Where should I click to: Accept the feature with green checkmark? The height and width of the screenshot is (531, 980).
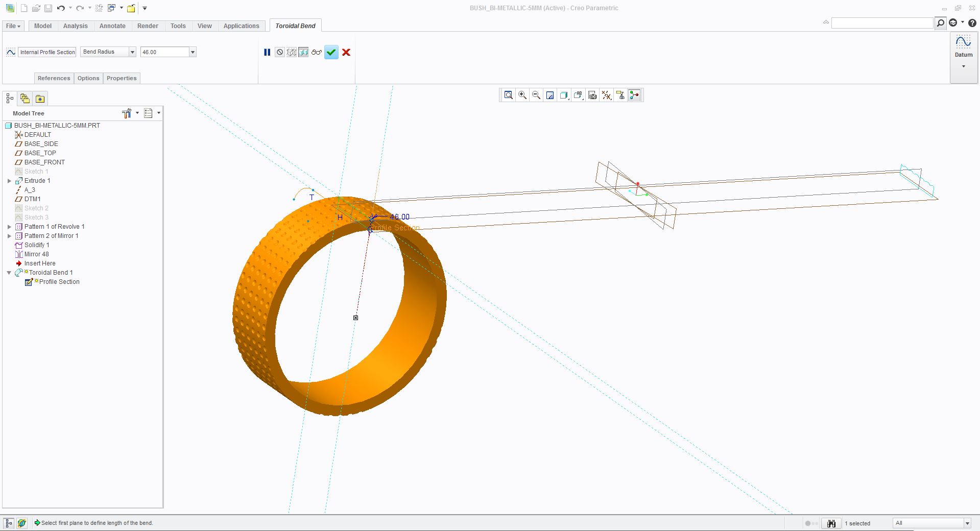tap(331, 52)
